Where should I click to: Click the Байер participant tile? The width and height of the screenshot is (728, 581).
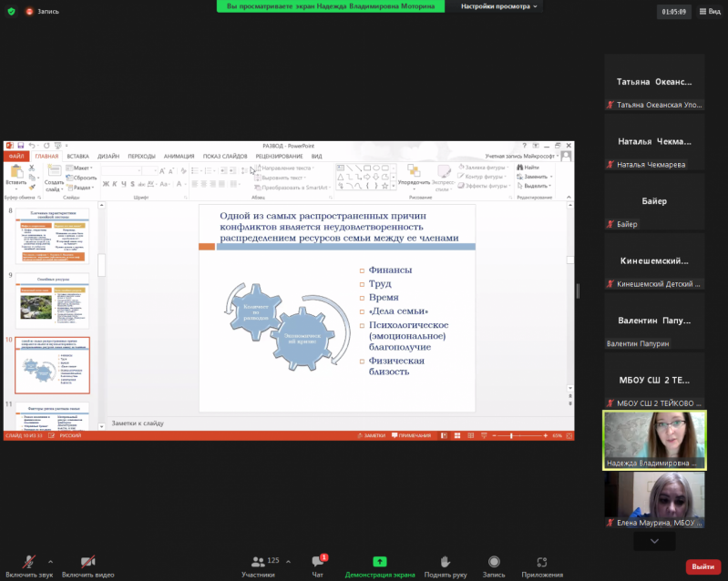[x=654, y=202]
